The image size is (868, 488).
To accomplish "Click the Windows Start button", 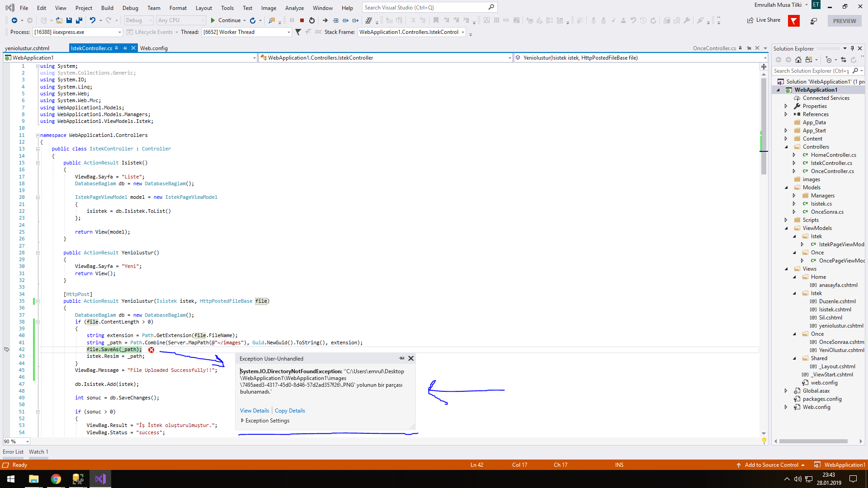I will click(11, 479).
